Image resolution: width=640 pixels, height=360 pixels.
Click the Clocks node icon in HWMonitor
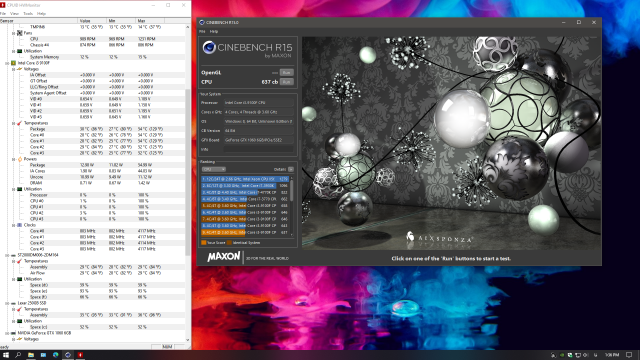click(19, 225)
